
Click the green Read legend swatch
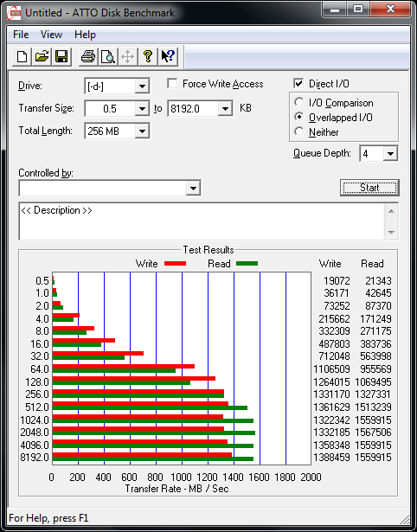247,264
